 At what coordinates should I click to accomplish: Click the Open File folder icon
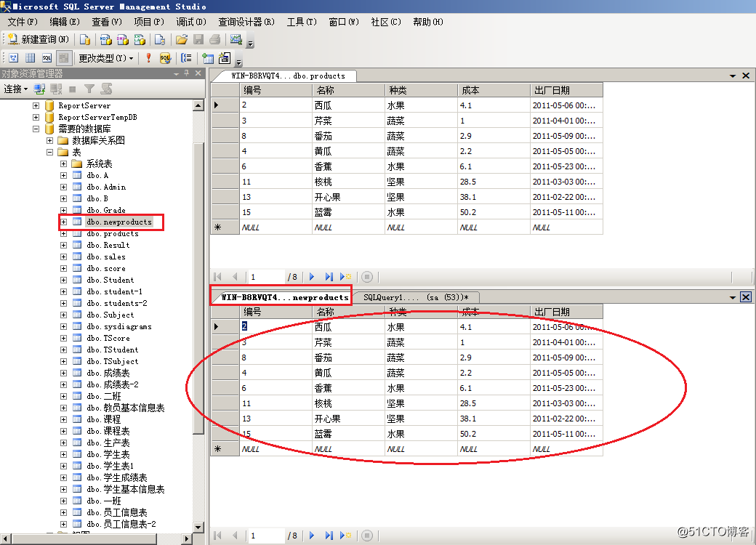click(181, 39)
